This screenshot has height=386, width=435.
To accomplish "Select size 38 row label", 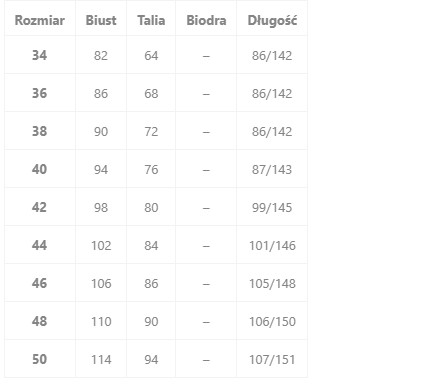I will (39, 131).
